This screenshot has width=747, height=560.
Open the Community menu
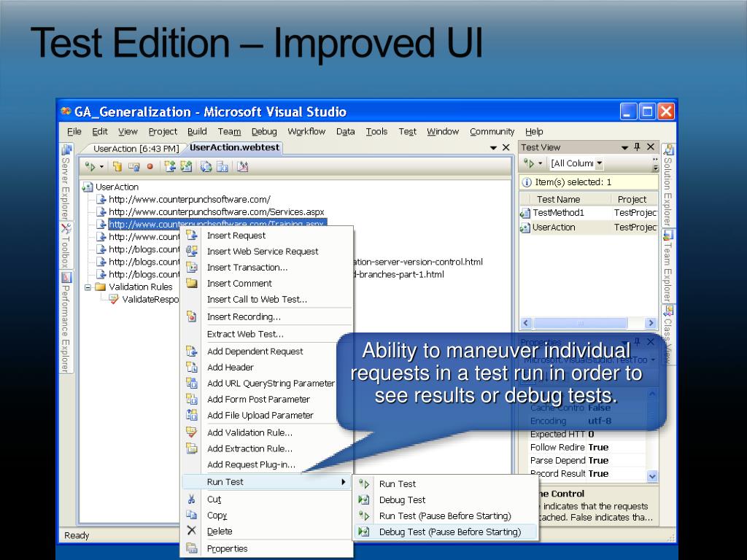tap(492, 131)
